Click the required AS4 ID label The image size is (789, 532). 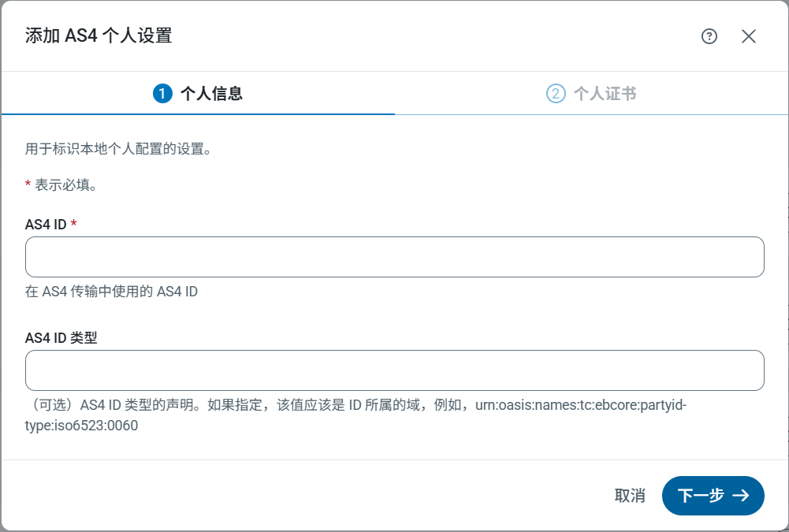[x=50, y=225]
